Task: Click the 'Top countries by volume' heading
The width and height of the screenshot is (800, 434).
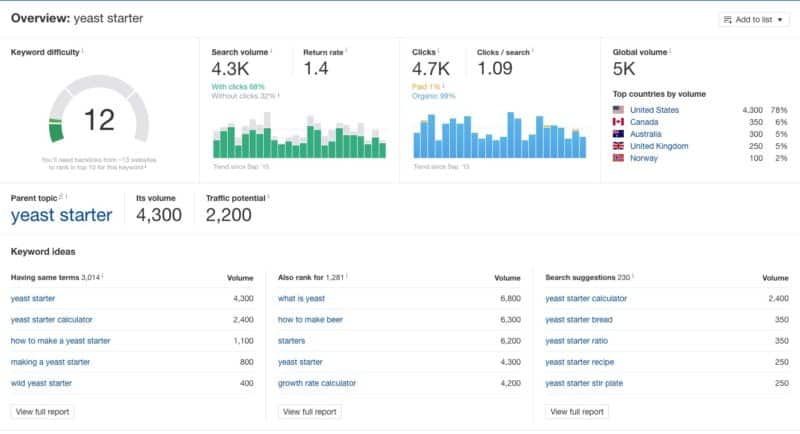Action: (659, 94)
